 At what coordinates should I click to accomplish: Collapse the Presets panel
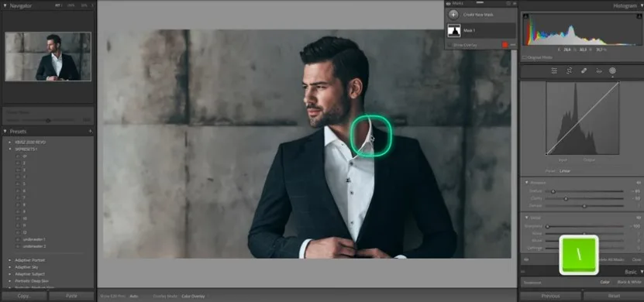pos(5,132)
